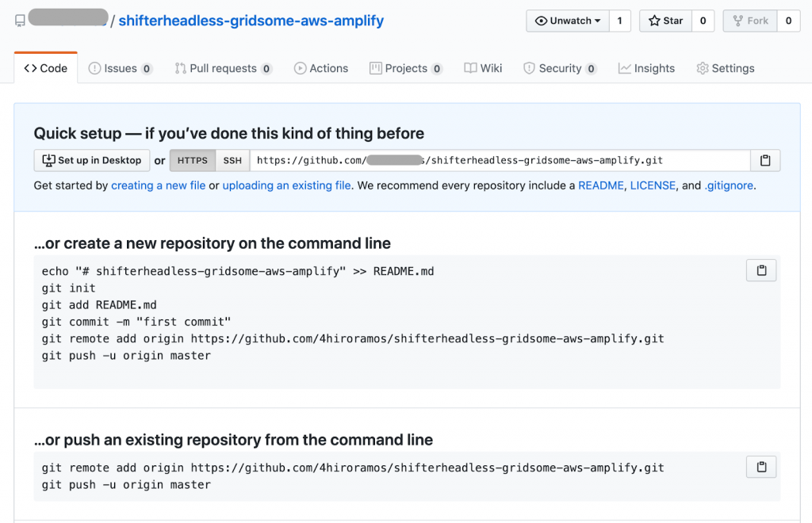Click the redacted owner name in the repository title
812x523 pixels.
pos(68,17)
